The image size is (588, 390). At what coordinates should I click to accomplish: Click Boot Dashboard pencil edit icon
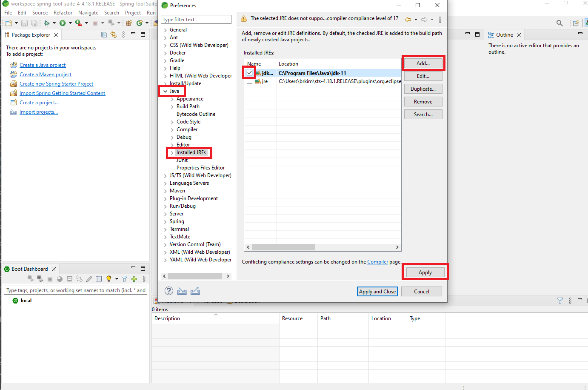(89, 279)
